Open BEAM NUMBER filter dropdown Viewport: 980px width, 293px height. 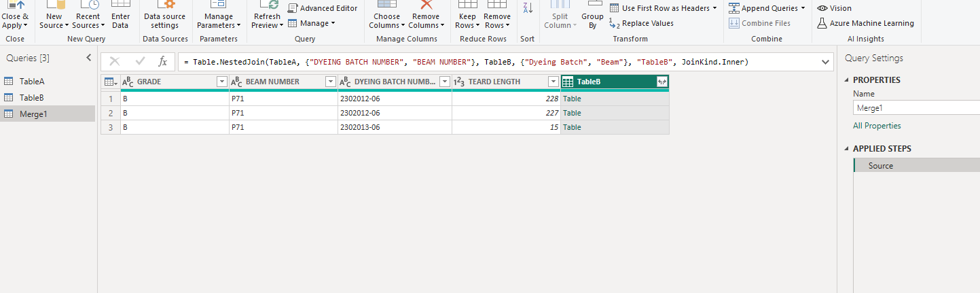(330, 82)
